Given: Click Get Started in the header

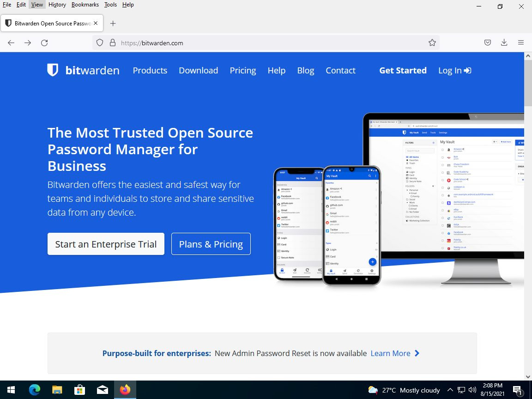Looking at the screenshot, I should (403, 70).
